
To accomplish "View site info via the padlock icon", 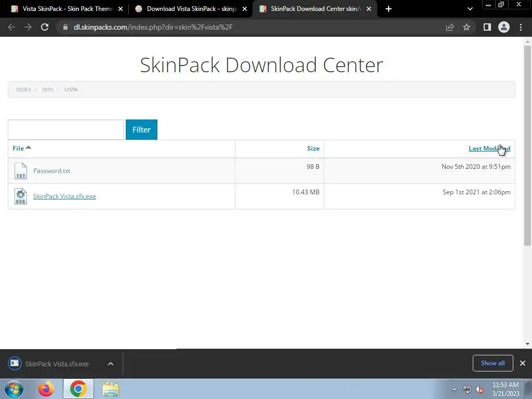I will 65,27.
